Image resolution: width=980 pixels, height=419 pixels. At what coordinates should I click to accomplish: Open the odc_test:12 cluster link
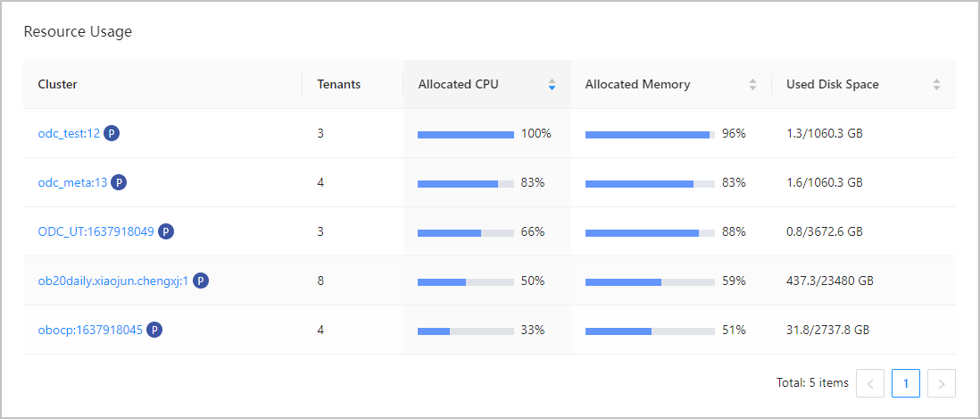pos(69,133)
